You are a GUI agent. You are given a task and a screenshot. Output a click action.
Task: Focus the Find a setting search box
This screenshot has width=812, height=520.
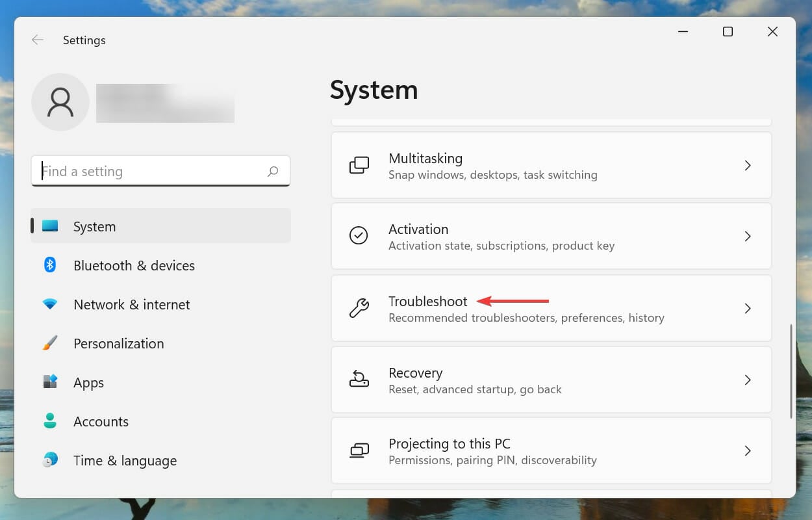[x=160, y=171]
